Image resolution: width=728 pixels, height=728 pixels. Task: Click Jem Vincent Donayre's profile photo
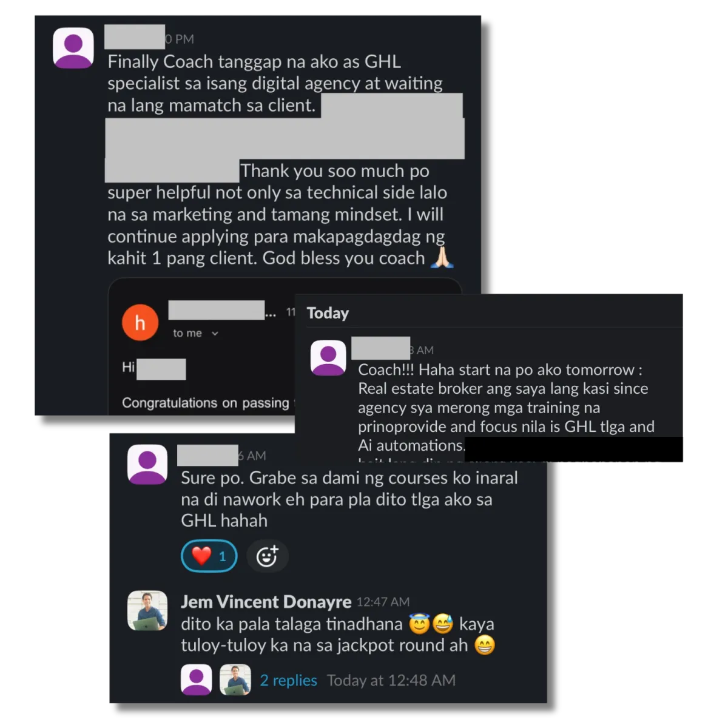click(147, 611)
